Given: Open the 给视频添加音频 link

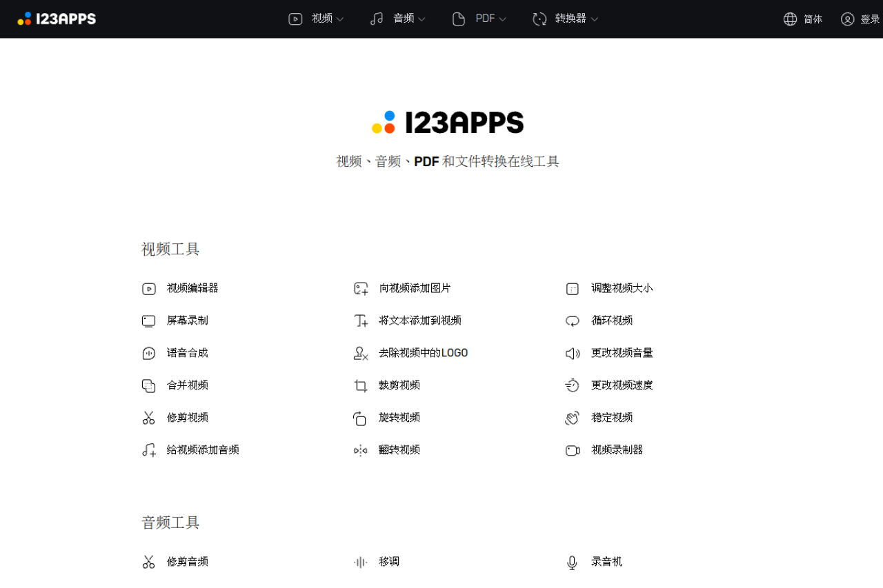Looking at the screenshot, I should (x=203, y=450).
